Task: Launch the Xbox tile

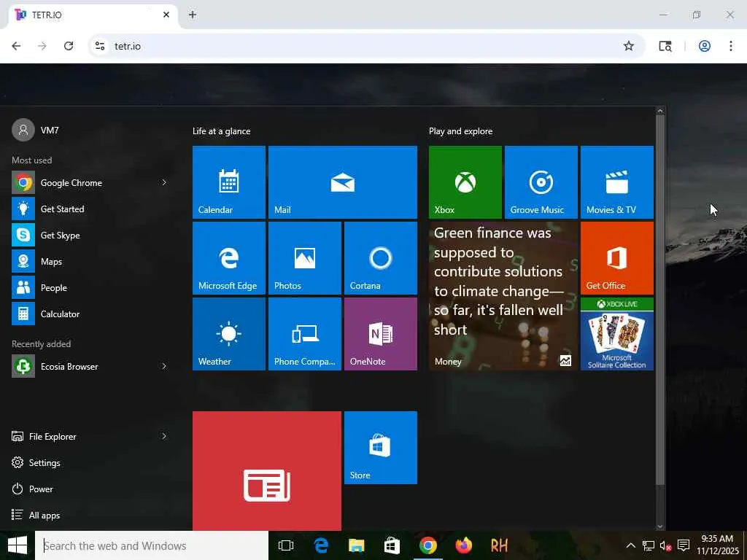Action: [465, 182]
